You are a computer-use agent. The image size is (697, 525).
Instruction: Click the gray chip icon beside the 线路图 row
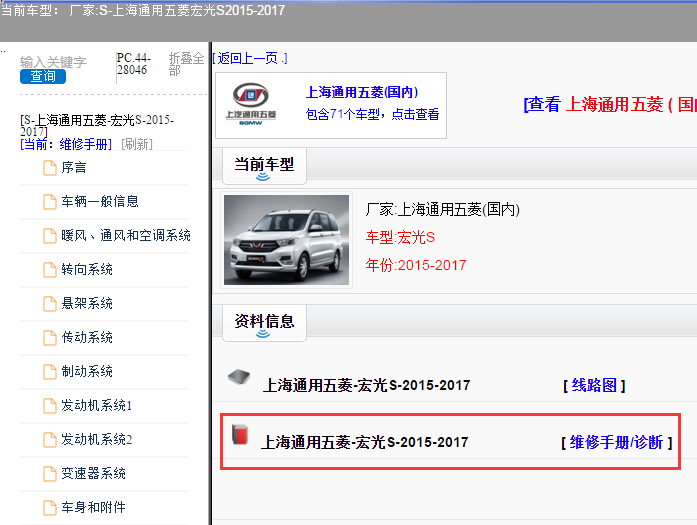tap(239, 377)
